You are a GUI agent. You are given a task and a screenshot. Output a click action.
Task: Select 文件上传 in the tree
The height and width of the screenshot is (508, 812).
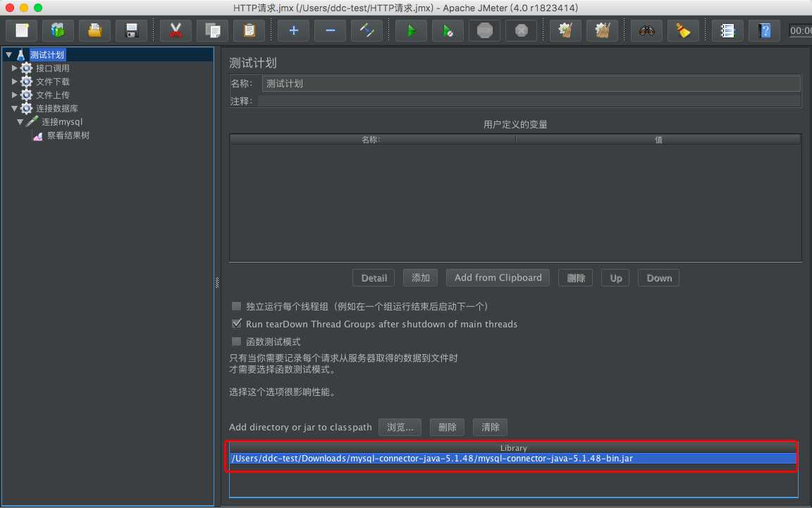pyautogui.click(x=53, y=95)
